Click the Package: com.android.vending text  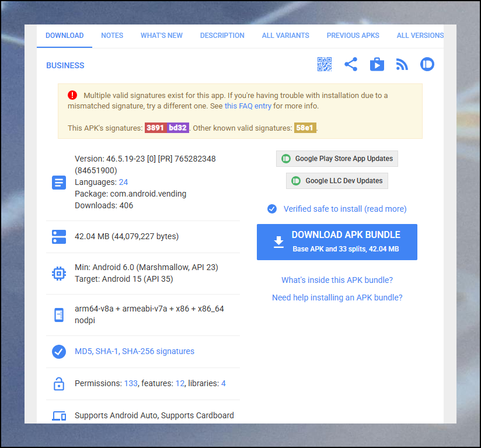[130, 194]
